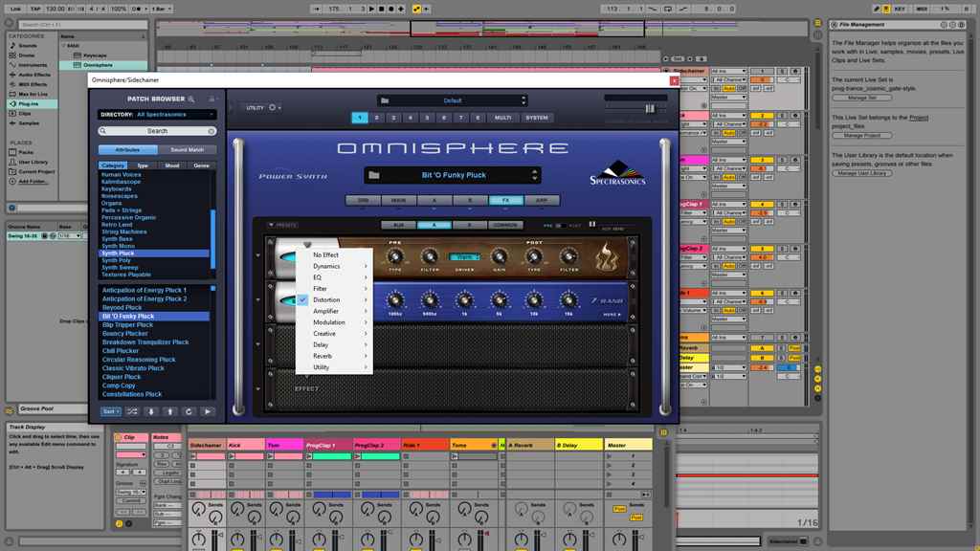This screenshot has width=980, height=551.
Task: Choose No Effect from the effect menu
Action: pyautogui.click(x=334, y=254)
